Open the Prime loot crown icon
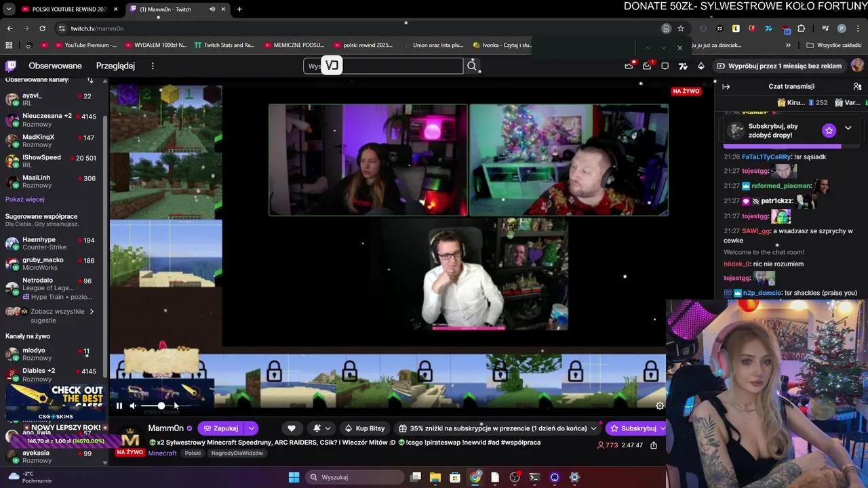 [629, 66]
